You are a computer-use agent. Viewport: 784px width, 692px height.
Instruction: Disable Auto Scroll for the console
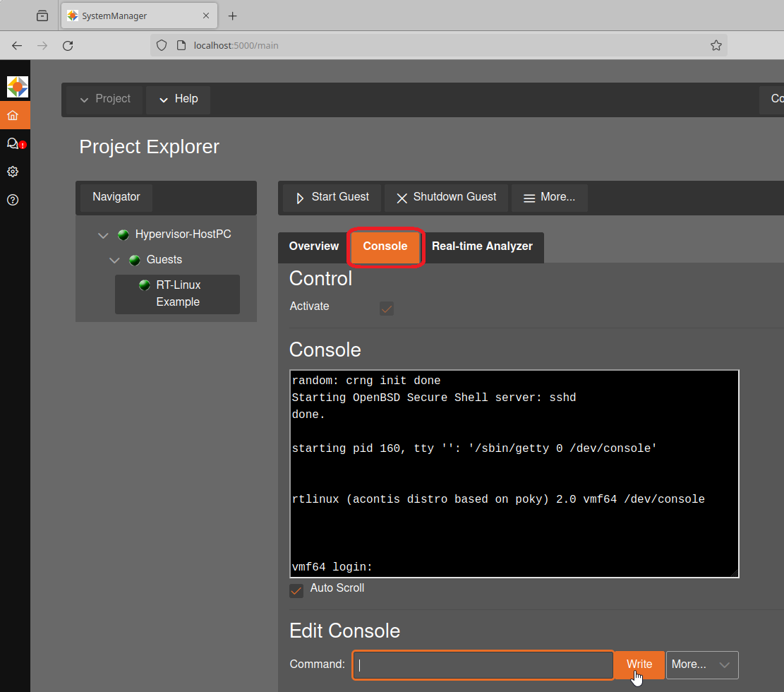pos(296,590)
